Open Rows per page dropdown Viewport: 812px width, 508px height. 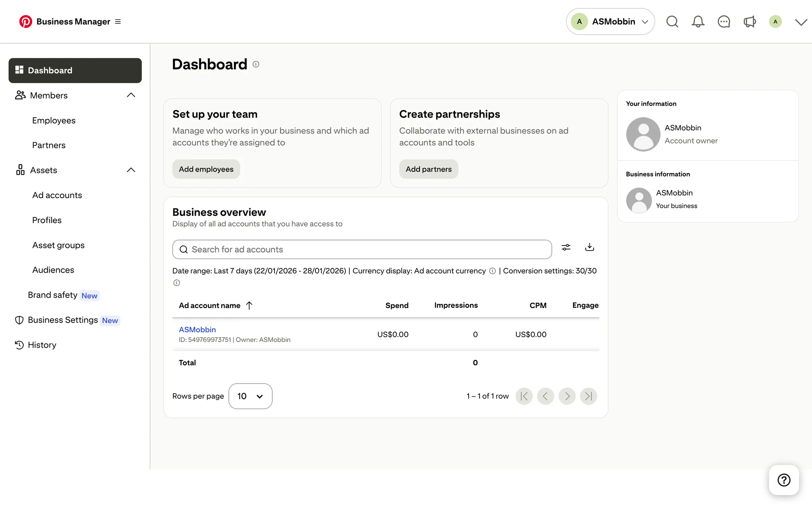250,396
